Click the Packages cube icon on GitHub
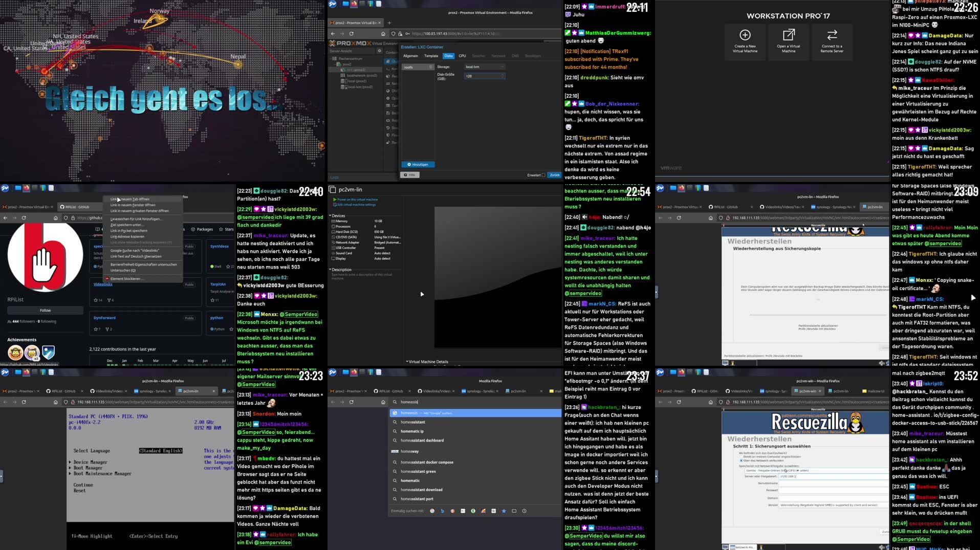The height and width of the screenshot is (550, 980). tap(193, 229)
